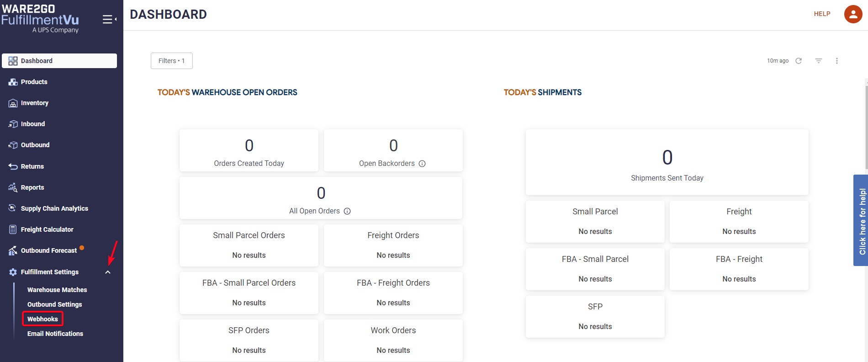Collapse the sidebar with the hamburger icon

109,19
